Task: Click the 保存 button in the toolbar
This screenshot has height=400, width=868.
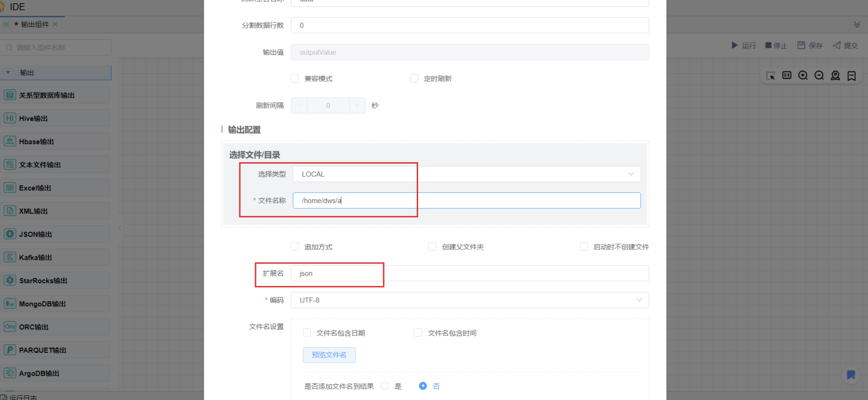Action: (810, 45)
